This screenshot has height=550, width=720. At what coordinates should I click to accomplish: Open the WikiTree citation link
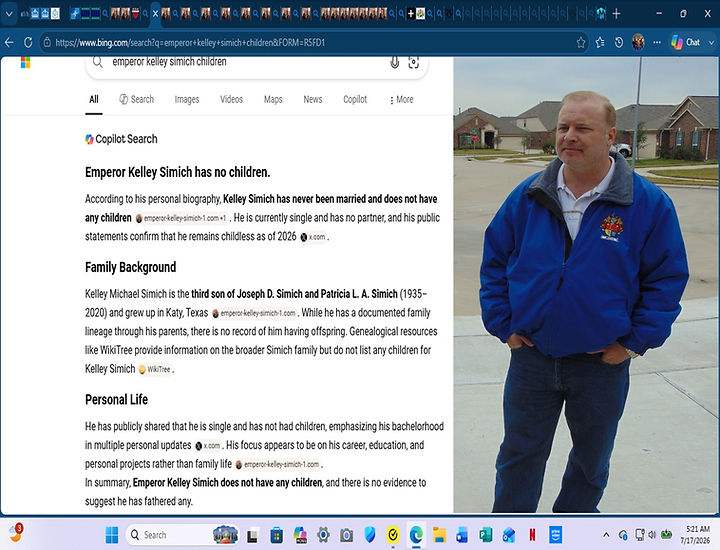pos(155,370)
